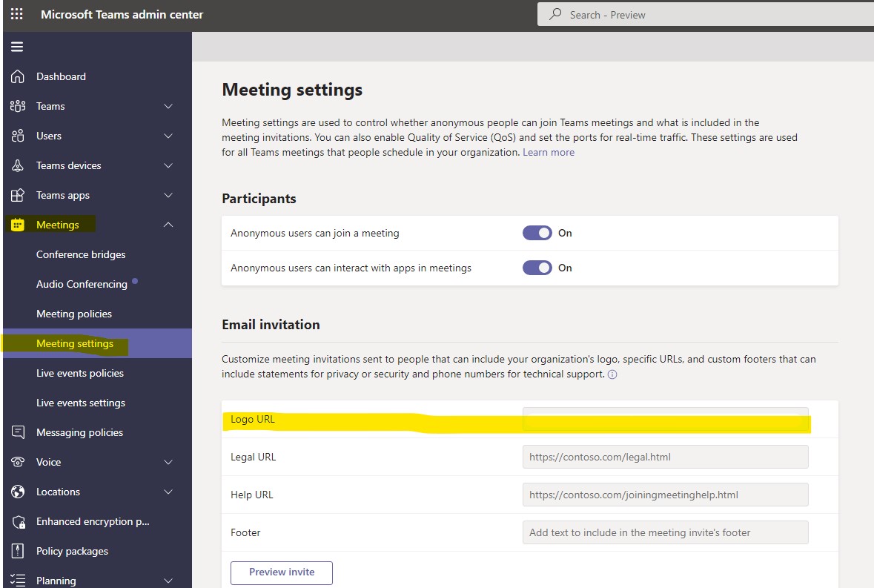This screenshot has height=588, width=874.
Task: Follow the Learn more link
Action: click(549, 152)
